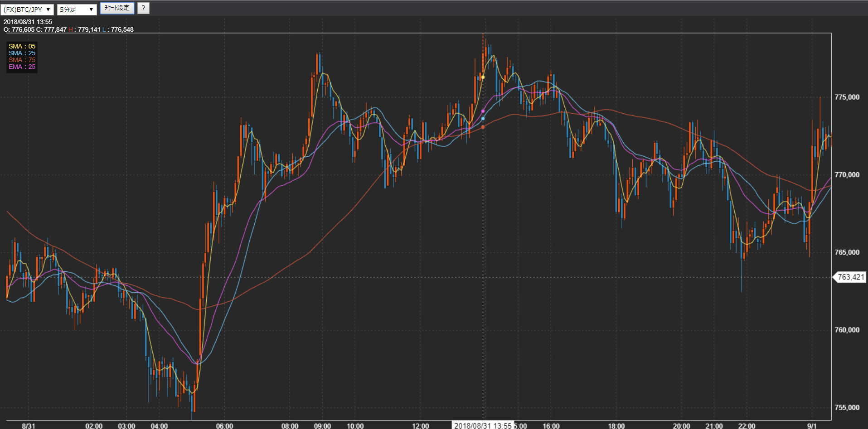Screen dimensions: 868x429
Task: Click the OHLC values readout line
Action: point(68,29)
